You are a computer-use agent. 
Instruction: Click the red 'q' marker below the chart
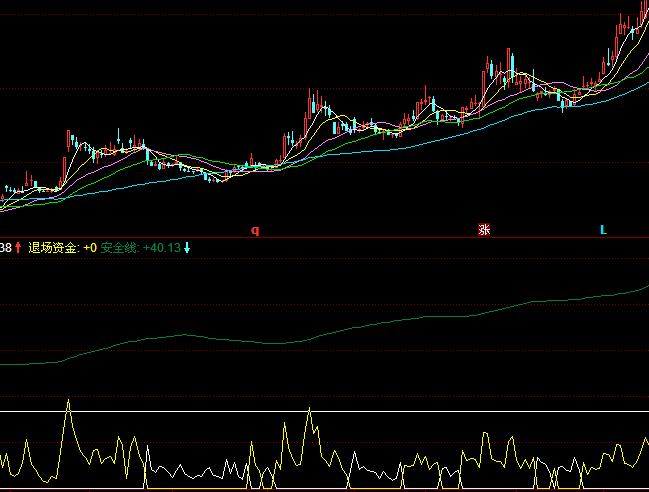pos(254,230)
